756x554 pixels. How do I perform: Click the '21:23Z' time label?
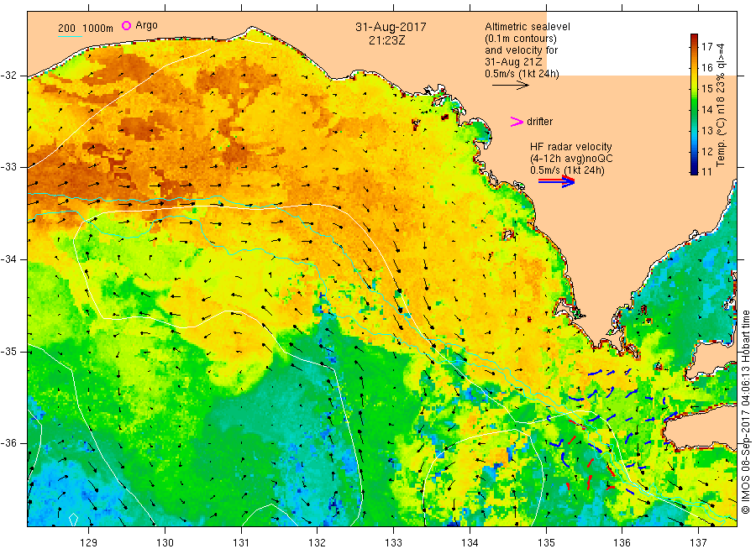(x=387, y=40)
